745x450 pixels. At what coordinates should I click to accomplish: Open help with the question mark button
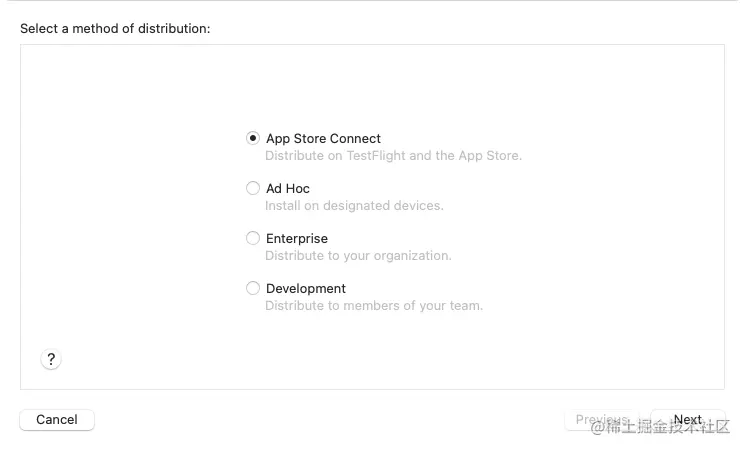point(51,360)
